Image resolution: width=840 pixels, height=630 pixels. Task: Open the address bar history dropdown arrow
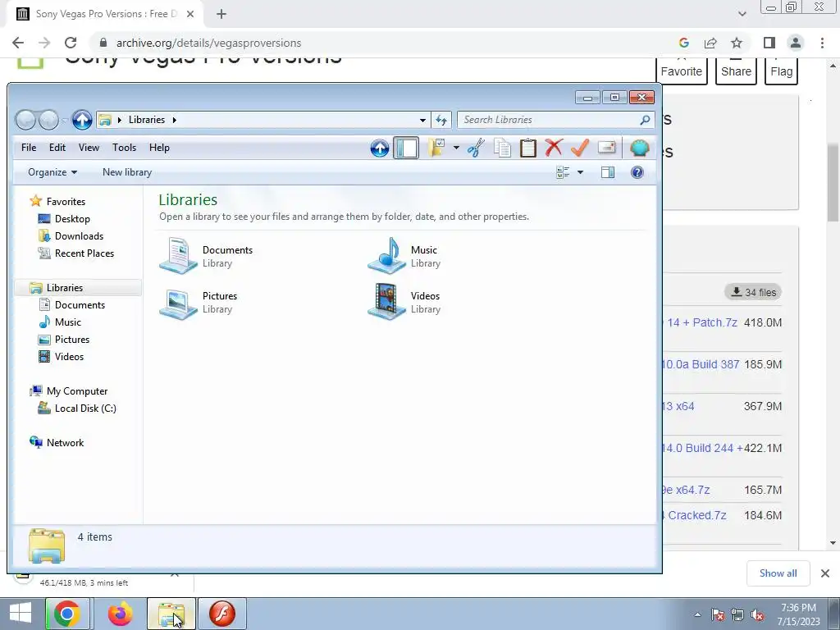[x=422, y=120]
